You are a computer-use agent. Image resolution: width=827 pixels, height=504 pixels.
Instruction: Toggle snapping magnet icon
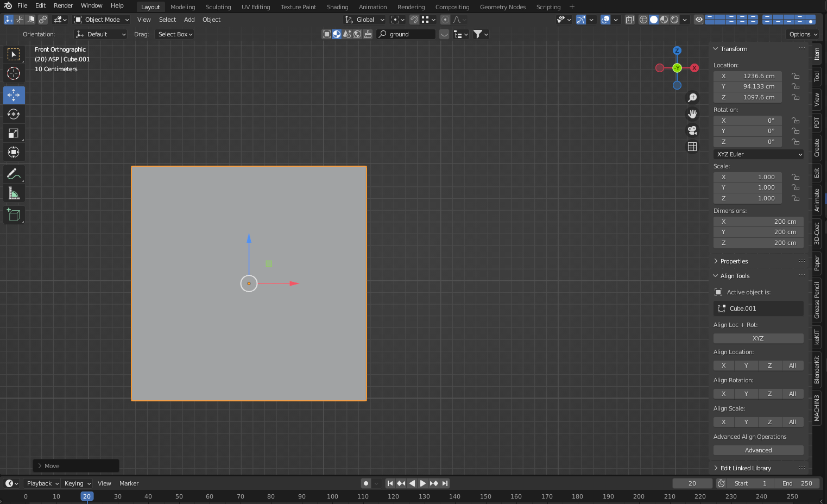click(414, 20)
